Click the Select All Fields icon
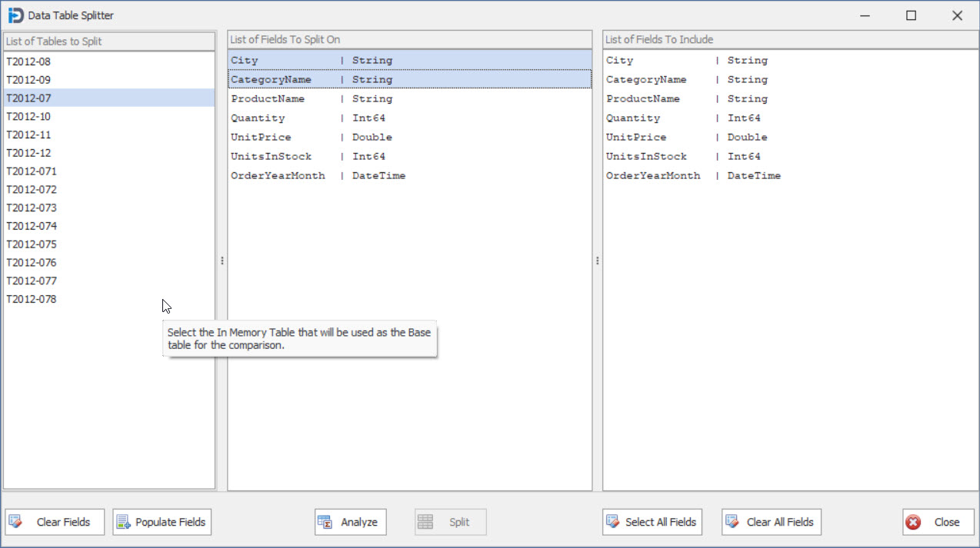 click(x=612, y=522)
